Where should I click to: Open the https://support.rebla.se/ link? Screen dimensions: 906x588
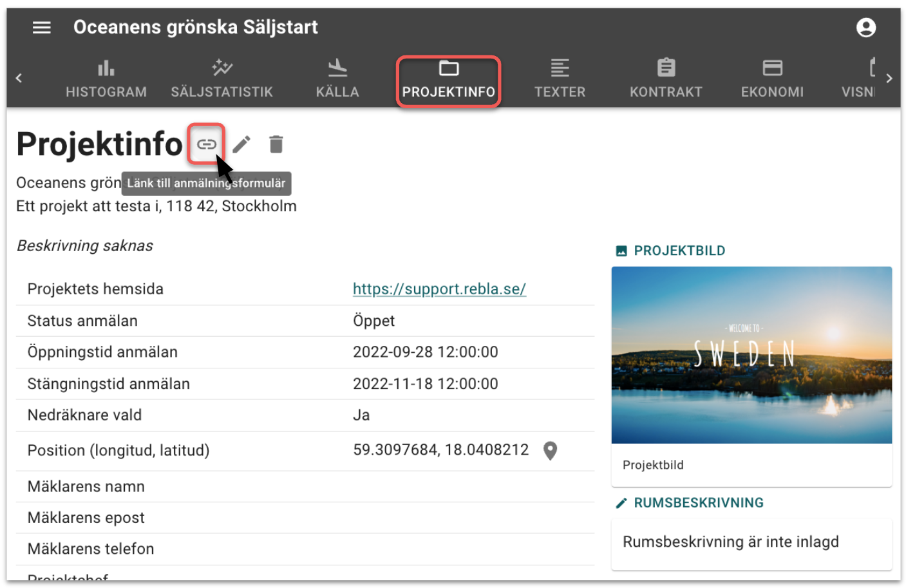point(439,289)
